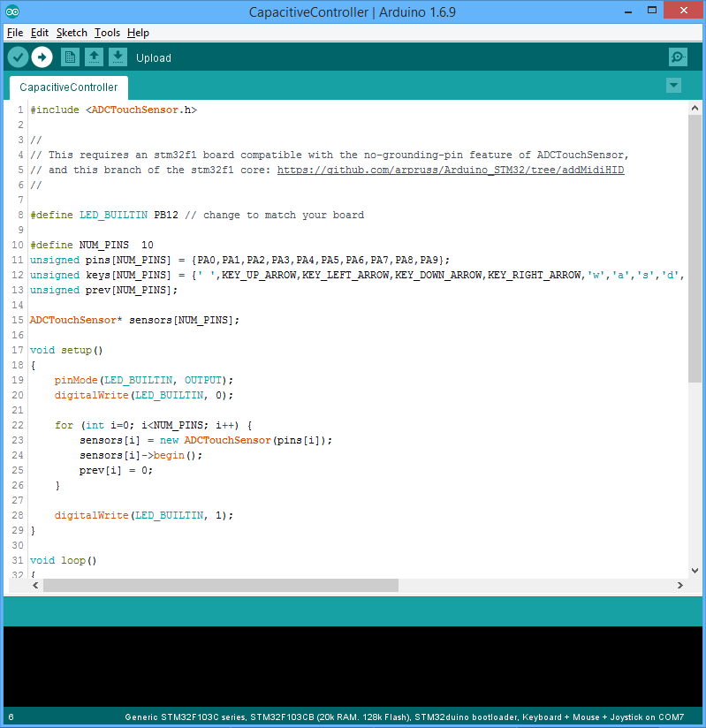Open the Tools menu
Screen dimensions: 706x728
pyautogui.click(x=107, y=33)
